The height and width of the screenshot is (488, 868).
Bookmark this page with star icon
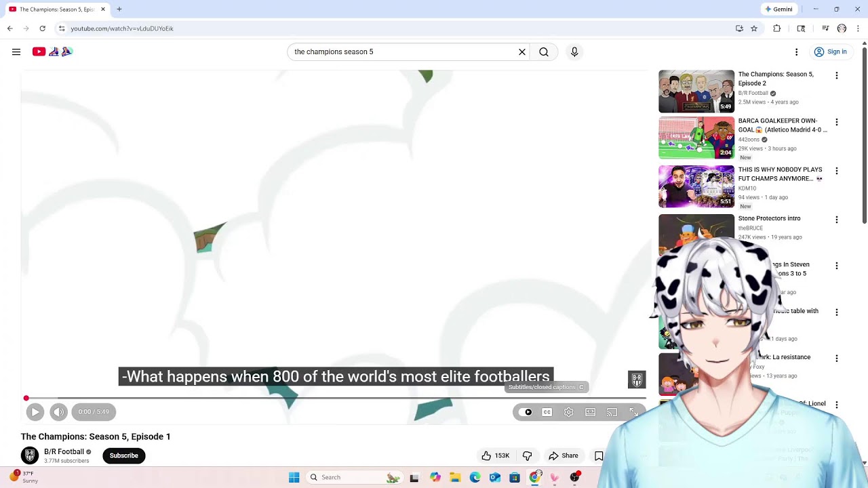click(754, 28)
